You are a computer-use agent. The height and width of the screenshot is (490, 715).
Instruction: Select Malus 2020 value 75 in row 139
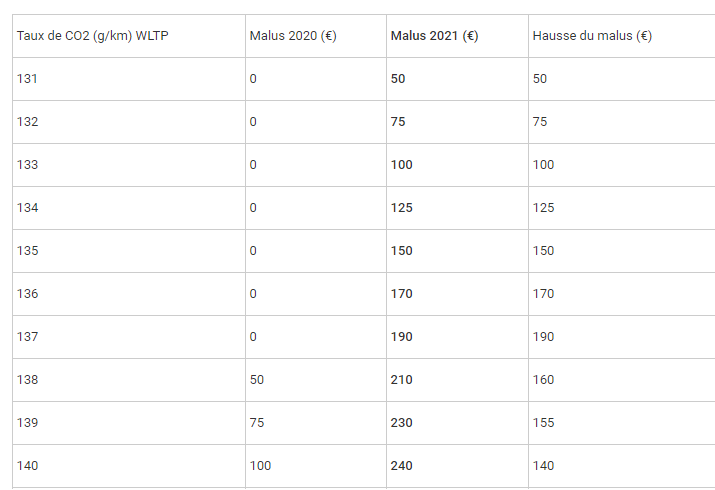(x=256, y=423)
